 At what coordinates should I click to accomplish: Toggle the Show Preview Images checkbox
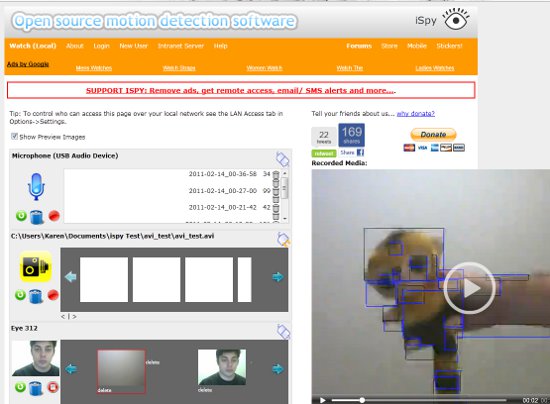coord(14,136)
